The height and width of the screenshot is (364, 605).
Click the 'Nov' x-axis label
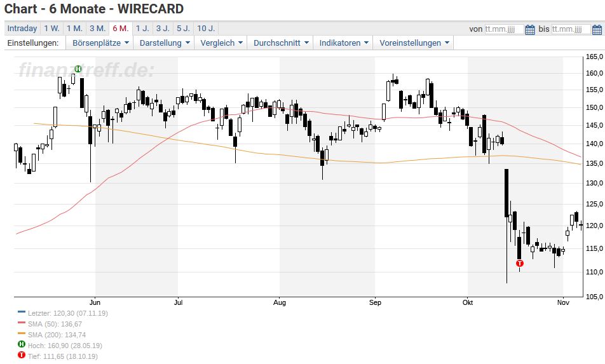click(563, 302)
